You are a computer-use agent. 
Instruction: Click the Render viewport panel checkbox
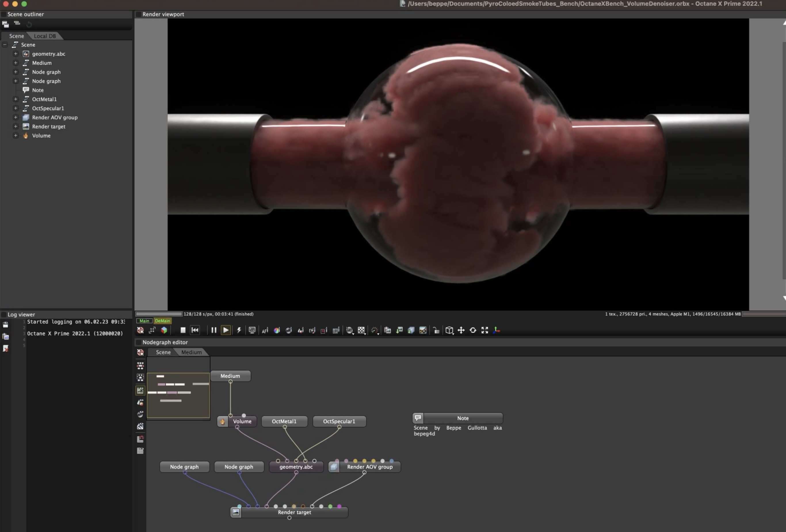click(x=139, y=14)
